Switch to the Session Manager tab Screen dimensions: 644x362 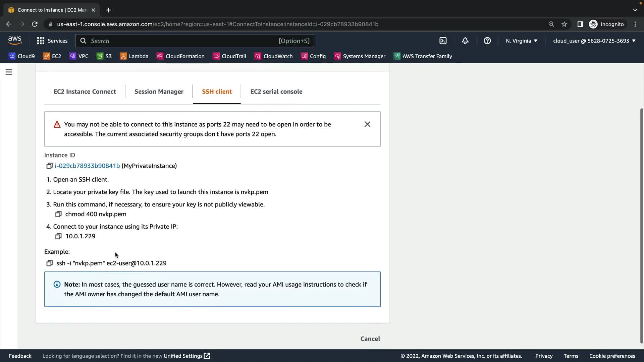[x=159, y=92]
